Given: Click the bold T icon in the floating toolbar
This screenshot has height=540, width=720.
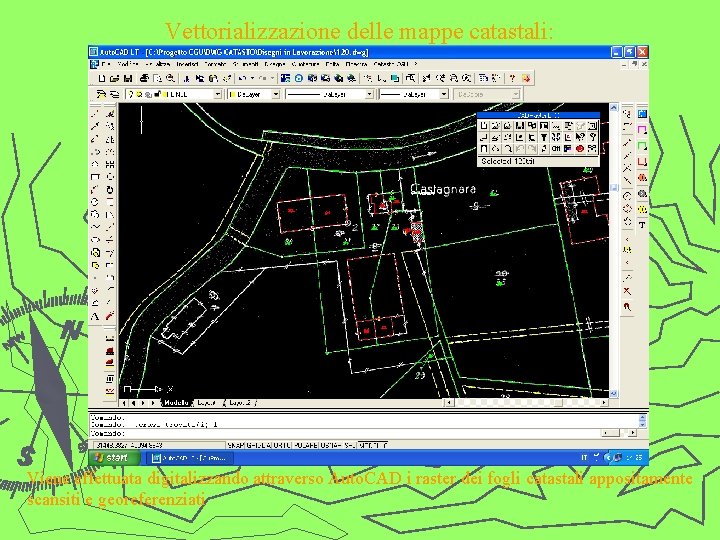Looking at the screenshot, I should tap(544, 137).
